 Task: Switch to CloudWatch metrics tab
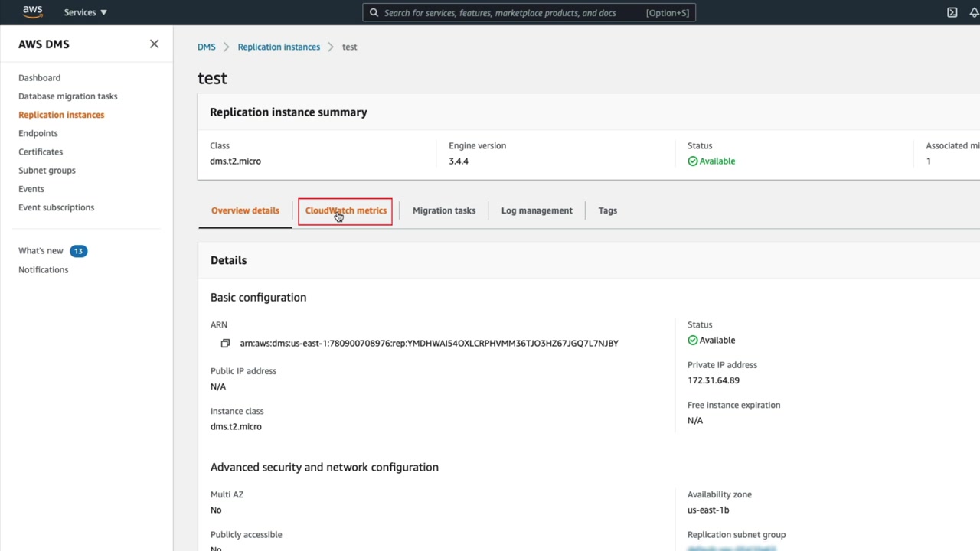click(x=345, y=210)
